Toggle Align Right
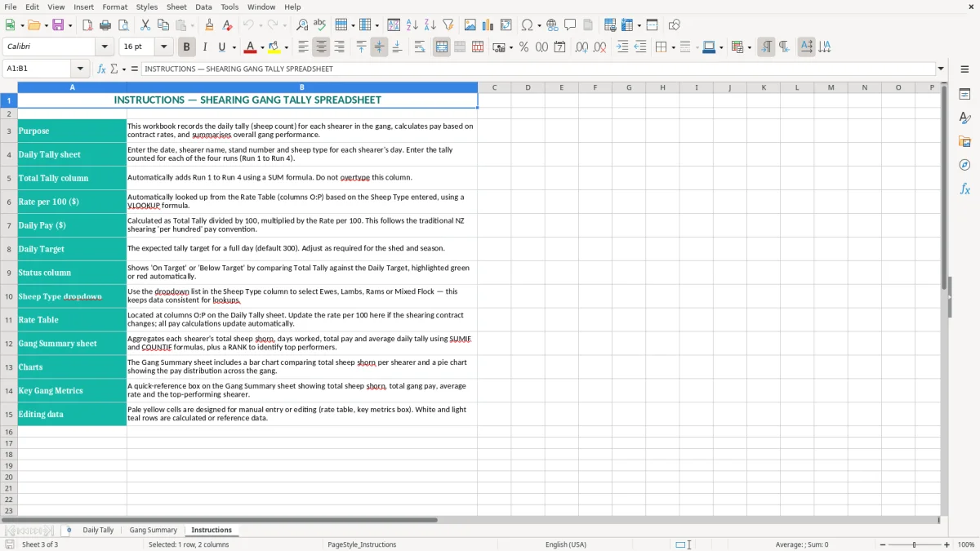Screen dimensions: 980x551 (x=339, y=47)
